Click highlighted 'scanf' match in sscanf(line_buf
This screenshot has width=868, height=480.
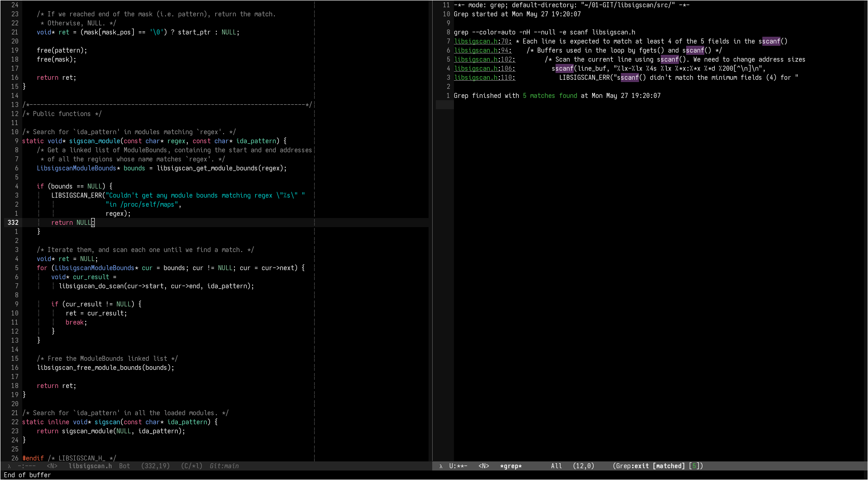tap(565, 68)
